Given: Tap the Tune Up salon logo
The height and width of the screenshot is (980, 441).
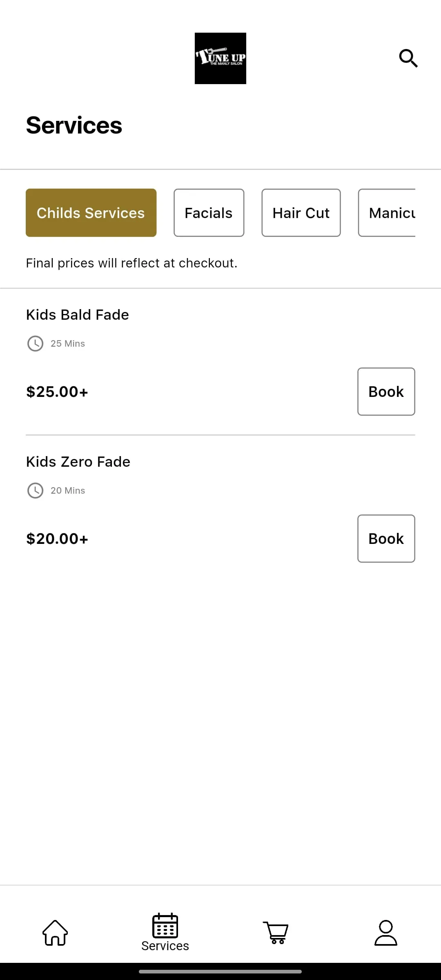Looking at the screenshot, I should click(220, 58).
